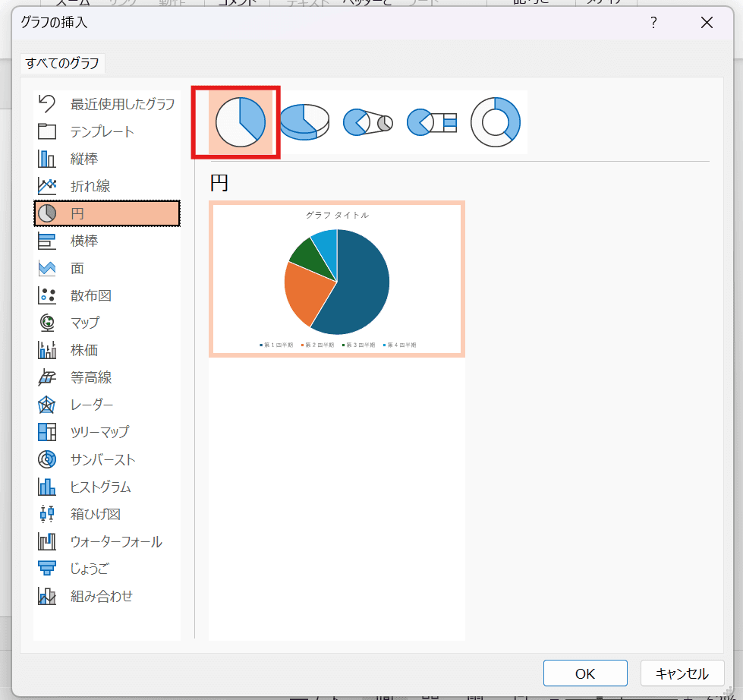Screen dimensions: 743x700
Task: Click the pie chart preview thumbnail
Action: (337, 279)
